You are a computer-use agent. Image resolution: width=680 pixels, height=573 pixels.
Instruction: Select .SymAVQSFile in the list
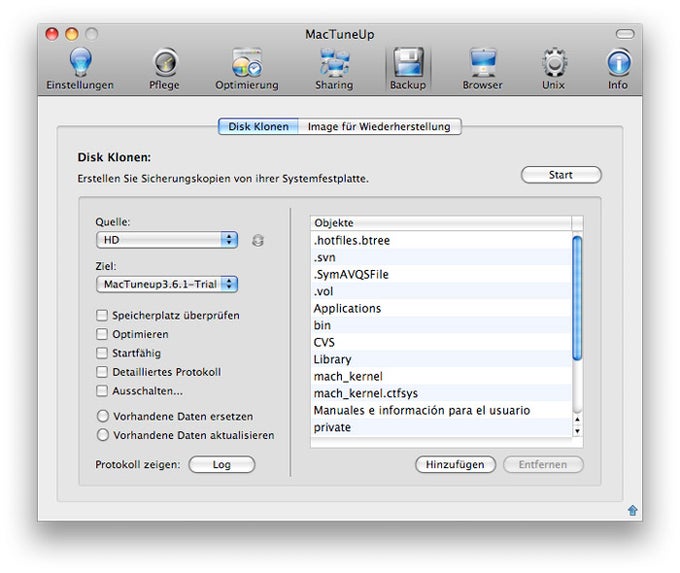click(441, 274)
